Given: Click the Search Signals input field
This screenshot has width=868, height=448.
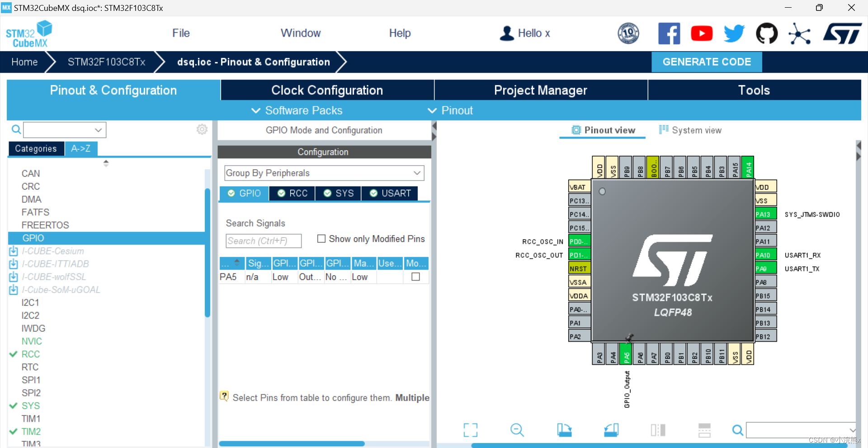Looking at the screenshot, I should [x=264, y=241].
